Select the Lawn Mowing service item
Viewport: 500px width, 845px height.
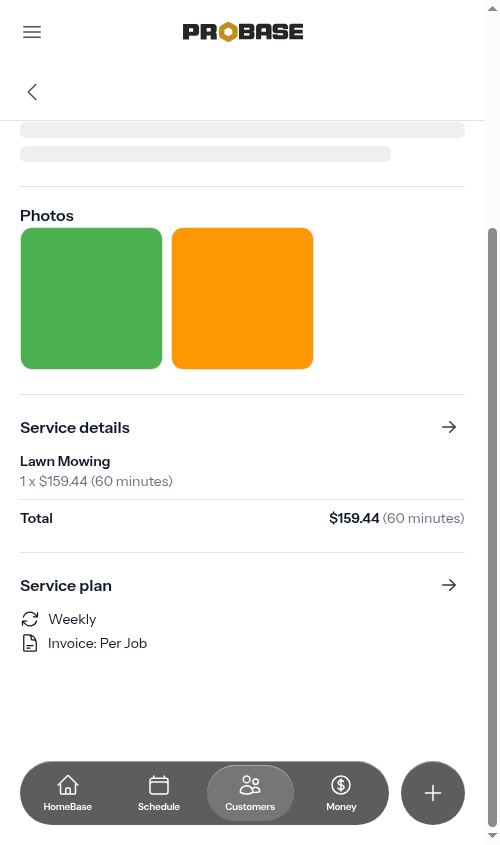pyautogui.click(x=96, y=471)
